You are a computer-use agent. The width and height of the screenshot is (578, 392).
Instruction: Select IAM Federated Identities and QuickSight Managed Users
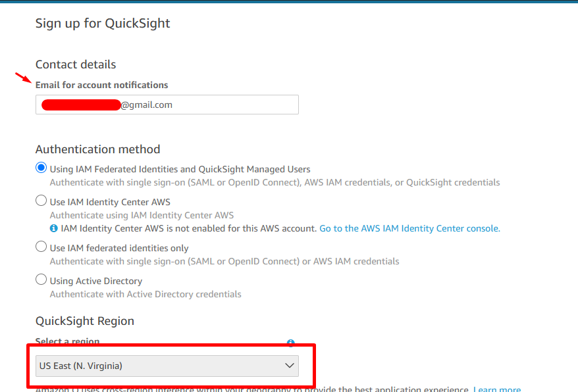[x=41, y=168]
